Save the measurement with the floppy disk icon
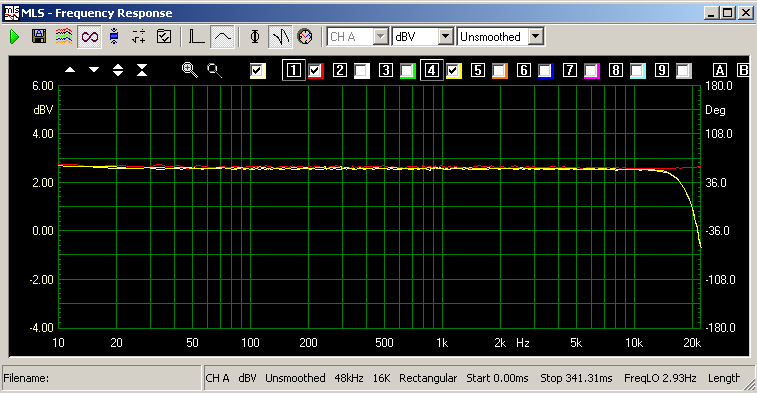 coord(39,36)
